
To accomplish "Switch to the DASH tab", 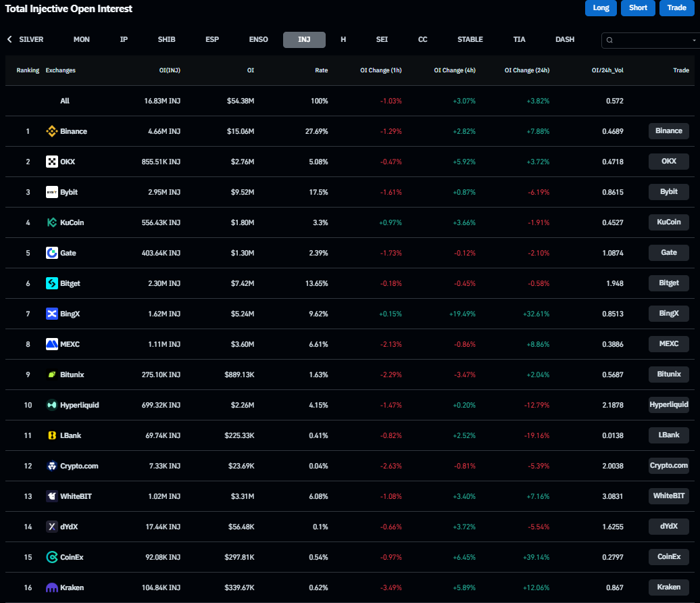I will [565, 39].
